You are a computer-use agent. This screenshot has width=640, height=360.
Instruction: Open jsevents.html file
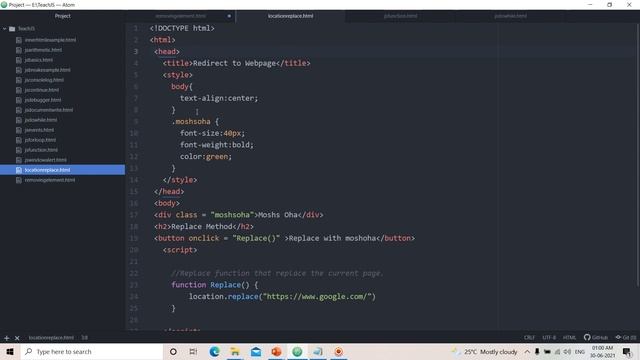tap(39, 130)
